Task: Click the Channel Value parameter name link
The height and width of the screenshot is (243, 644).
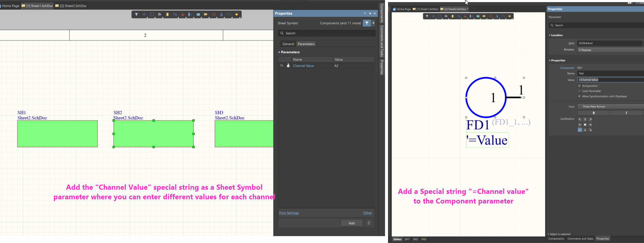Action: (x=303, y=66)
